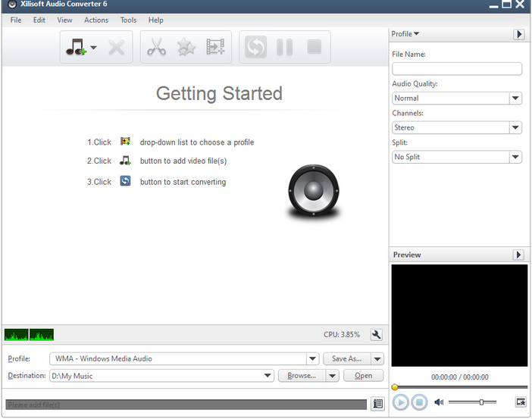532x419 pixels.
Task: Click the Browse... button
Action: [302, 376]
